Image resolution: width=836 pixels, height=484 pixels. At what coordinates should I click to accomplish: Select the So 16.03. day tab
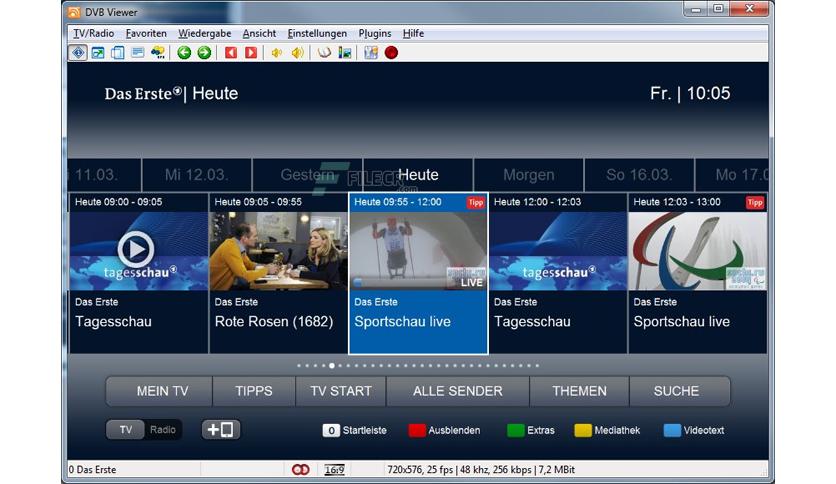click(x=639, y=175)
